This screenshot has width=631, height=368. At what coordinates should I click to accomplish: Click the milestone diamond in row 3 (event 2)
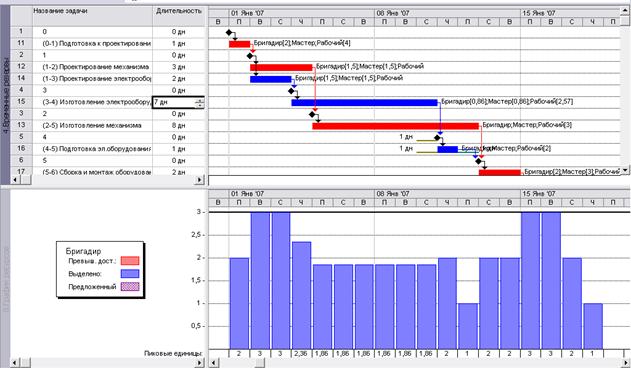coord(312,114)
